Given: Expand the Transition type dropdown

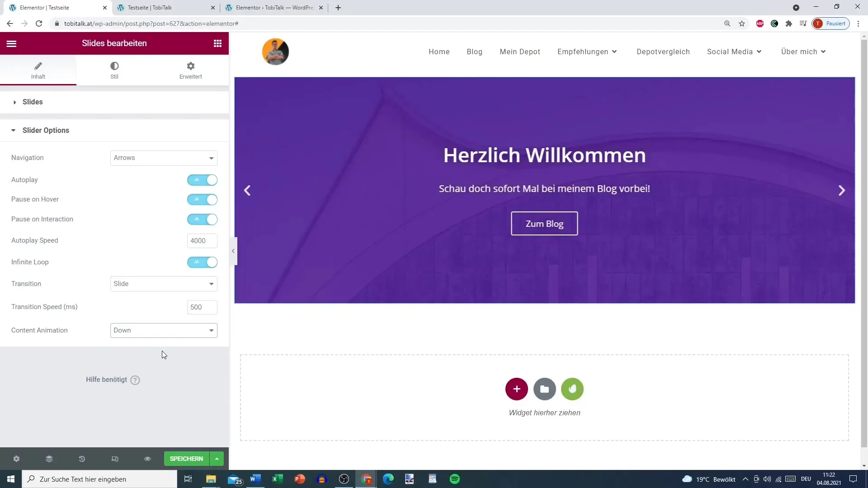Looking at the screenshot, I should coord(164,284).
